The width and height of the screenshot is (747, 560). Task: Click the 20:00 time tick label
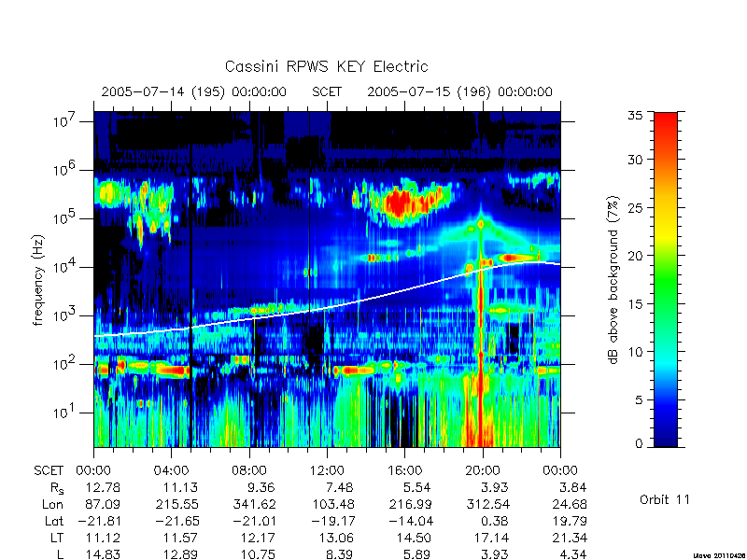482,470
